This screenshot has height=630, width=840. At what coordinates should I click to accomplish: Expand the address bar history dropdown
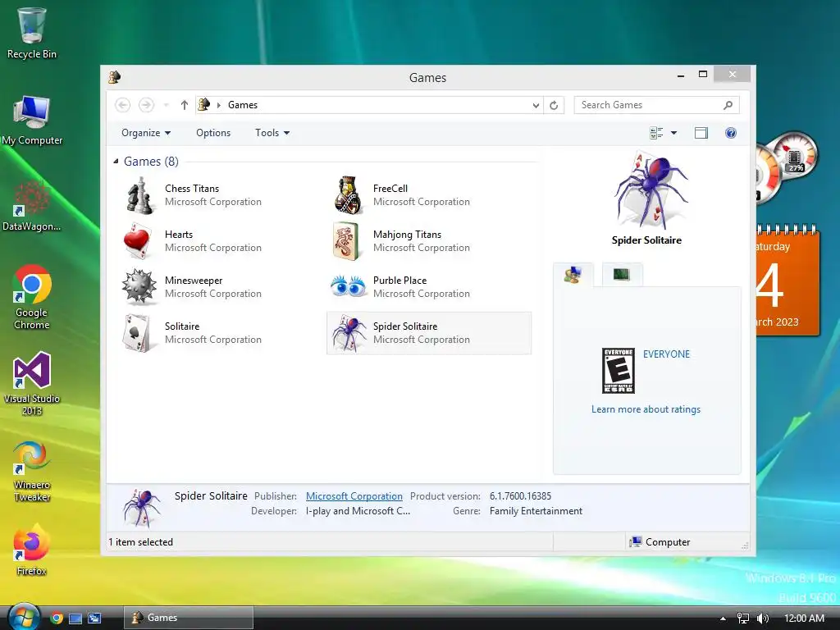pos(536,106)
